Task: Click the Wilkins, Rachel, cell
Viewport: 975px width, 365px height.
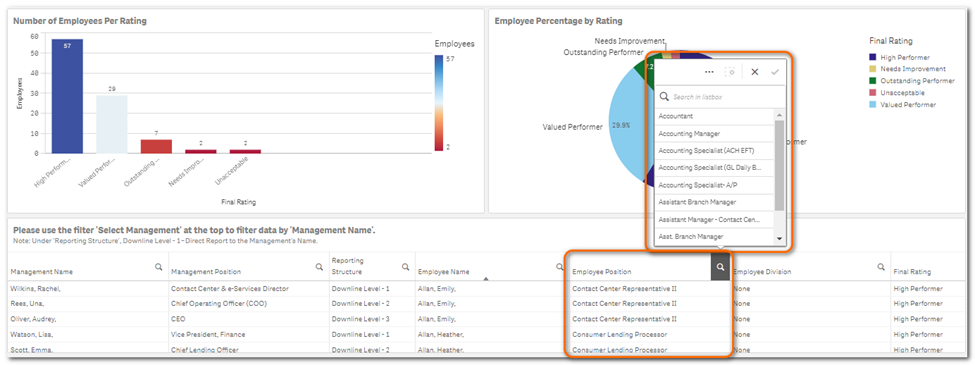Action: click(x=87, y=289)
